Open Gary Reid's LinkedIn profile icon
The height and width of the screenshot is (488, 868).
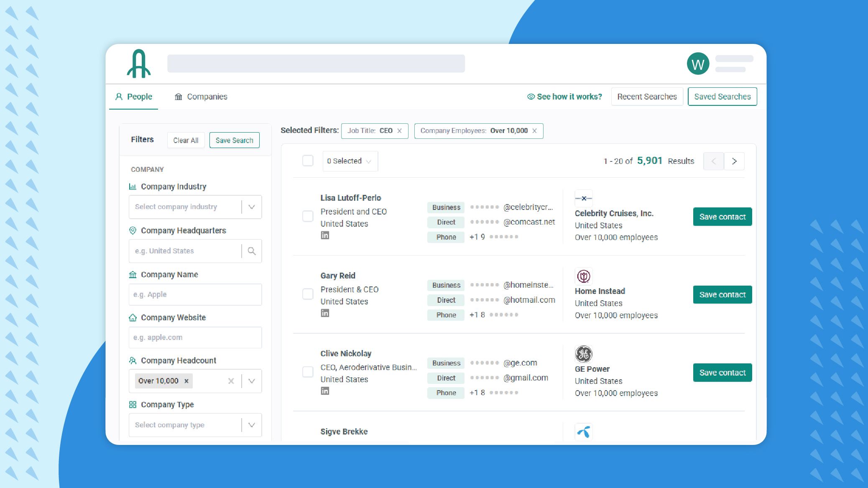[x=325, y=313]
